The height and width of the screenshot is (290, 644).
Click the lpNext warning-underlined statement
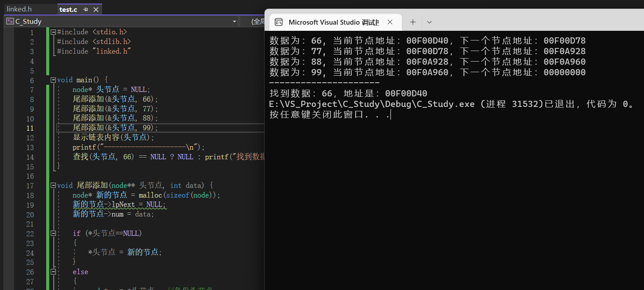point(119,205)
